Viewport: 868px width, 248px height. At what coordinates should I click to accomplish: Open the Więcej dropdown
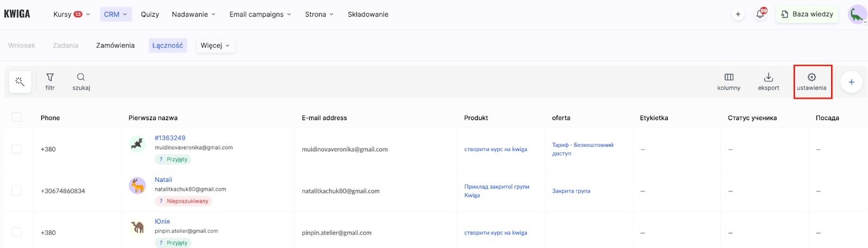[x=215, y=45]
